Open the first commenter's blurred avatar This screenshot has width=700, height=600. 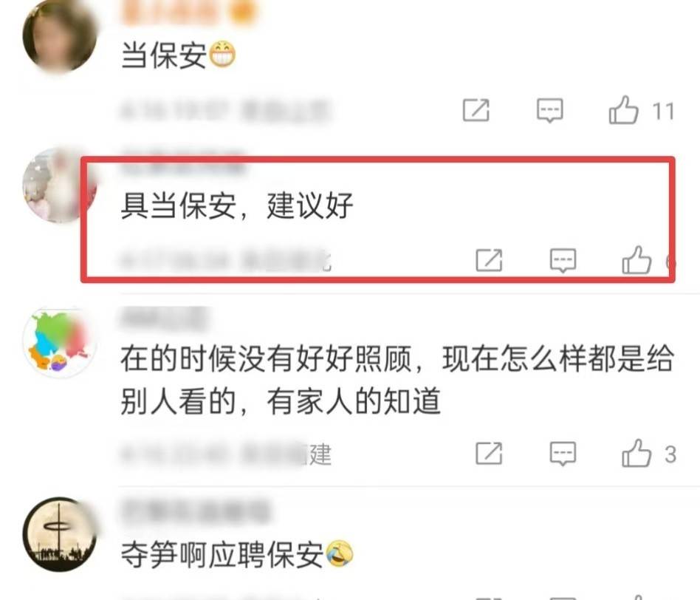(x=60, y=35)
